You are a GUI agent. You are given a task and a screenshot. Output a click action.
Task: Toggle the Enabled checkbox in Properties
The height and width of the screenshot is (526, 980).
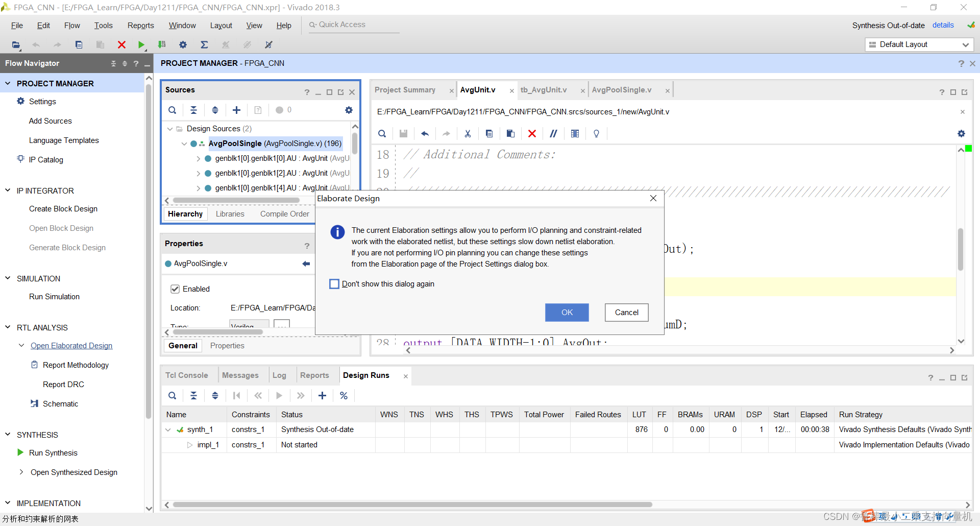pos(175,289)
